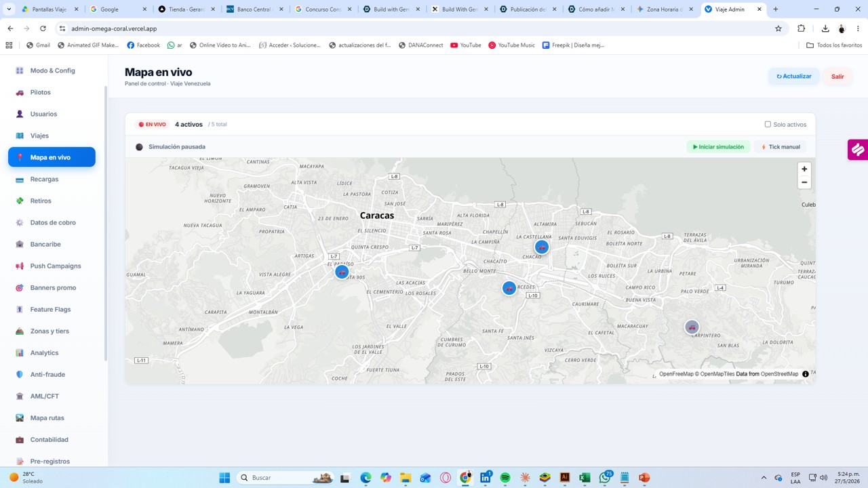This screenshot has height=488, width=868.
Task: Click the Contabilidad briefcase icon
Action: point(20,439)
